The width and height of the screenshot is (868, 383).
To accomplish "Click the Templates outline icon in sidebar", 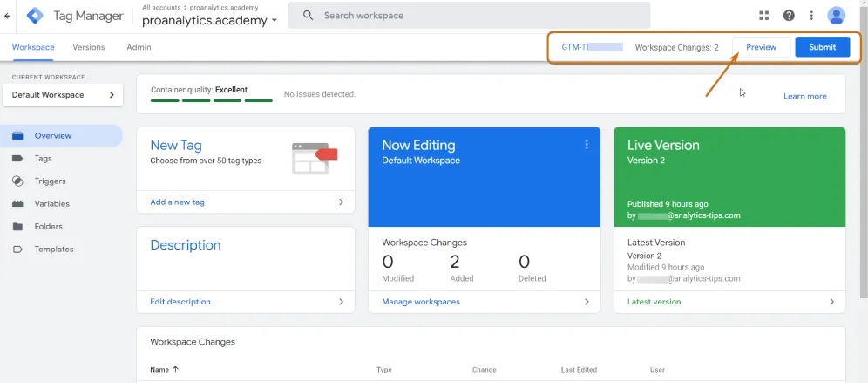I will click(x=17, y=250).
